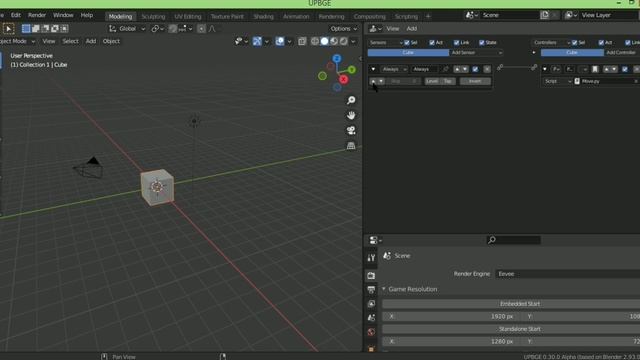Toggle Controllers Act checkbox
Image resolution: width=640 pixels, height=360 pixels.
pyautogui.click(x=601, y=42)
